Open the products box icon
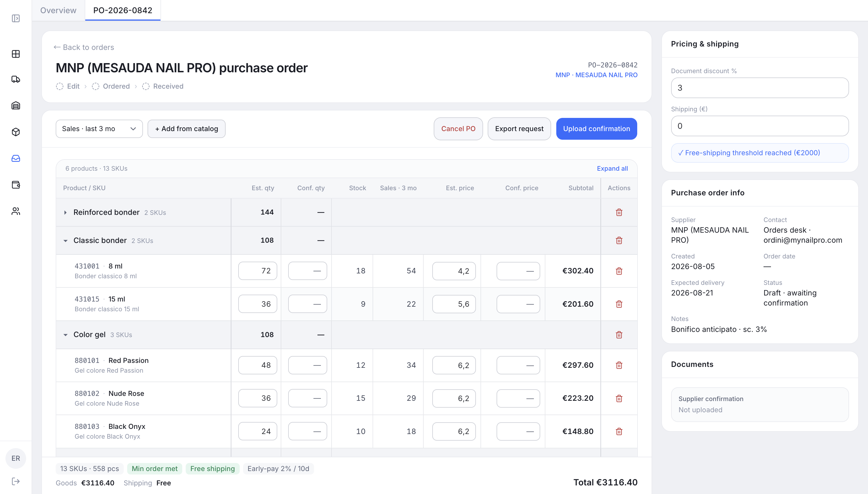 pyautogui.click(x=15, y=132)
